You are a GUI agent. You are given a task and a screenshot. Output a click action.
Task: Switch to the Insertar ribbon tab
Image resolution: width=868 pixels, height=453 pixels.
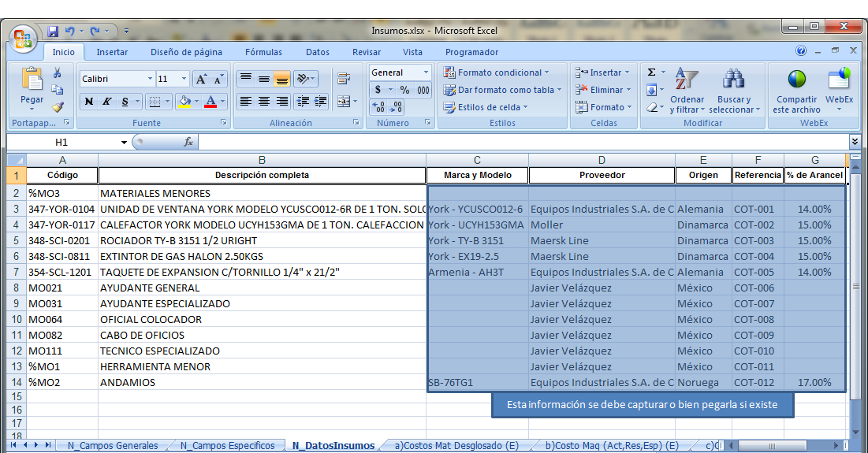[x=112, y=52]
